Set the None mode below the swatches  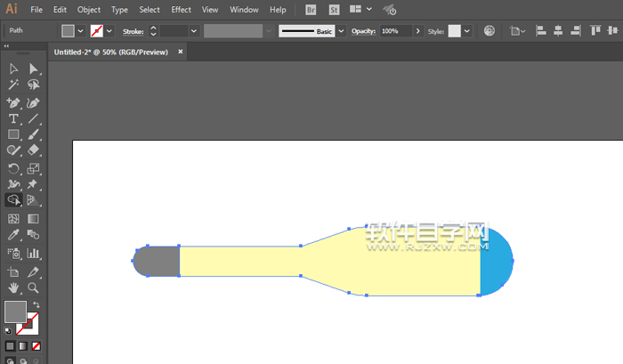click(x=36, y=345)
